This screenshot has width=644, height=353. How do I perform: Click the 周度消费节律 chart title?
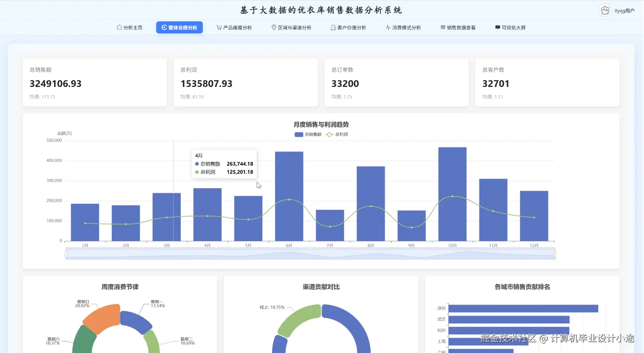point(120,287)
